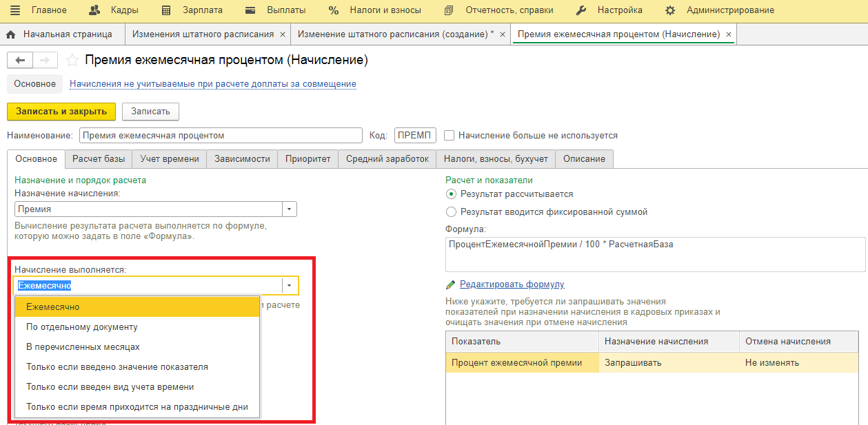
Task: Open the Зарплата menu section
Action: point(192,10)
